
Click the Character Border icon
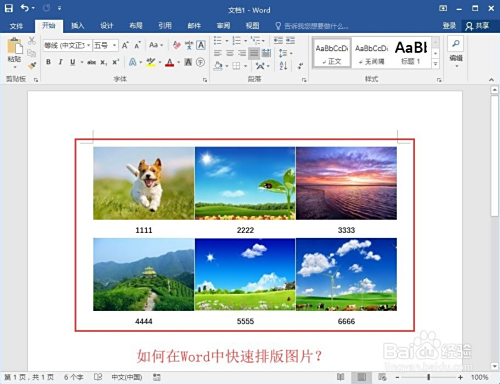[201, 45]
